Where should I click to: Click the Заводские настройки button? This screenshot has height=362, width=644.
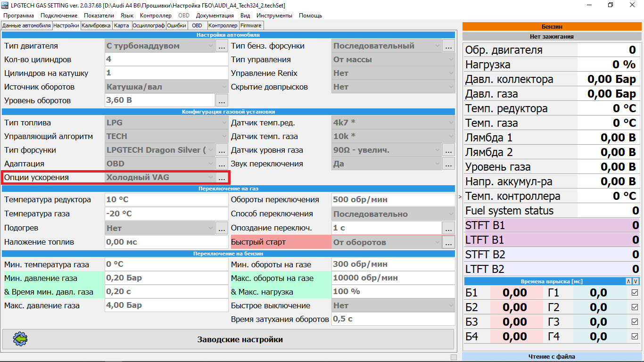click(x=228, y=339)
